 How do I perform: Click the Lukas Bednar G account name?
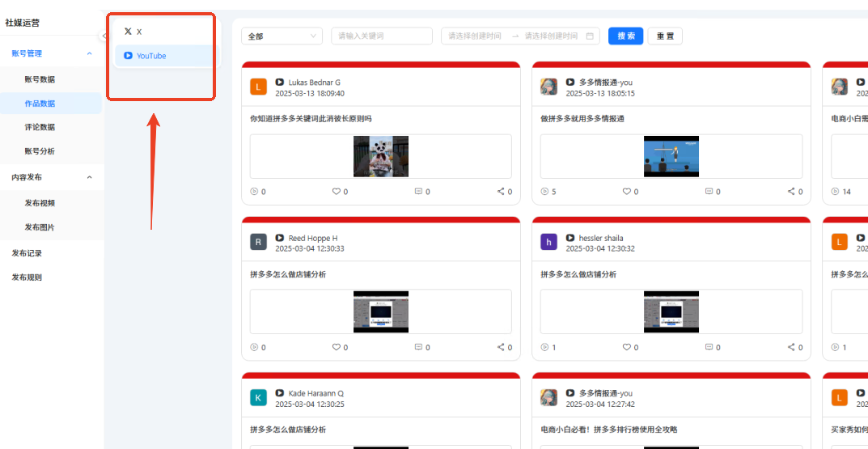(x=315, y=83)
